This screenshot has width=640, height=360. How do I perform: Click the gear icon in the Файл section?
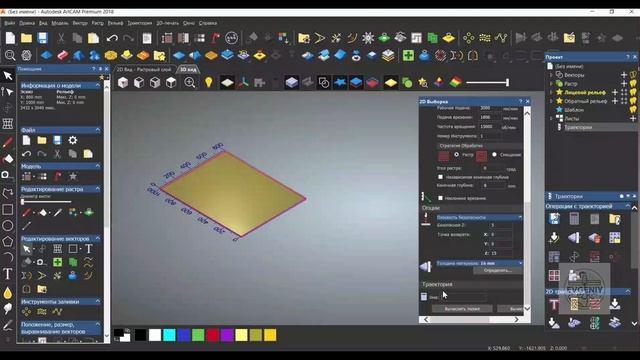[73, 140]
